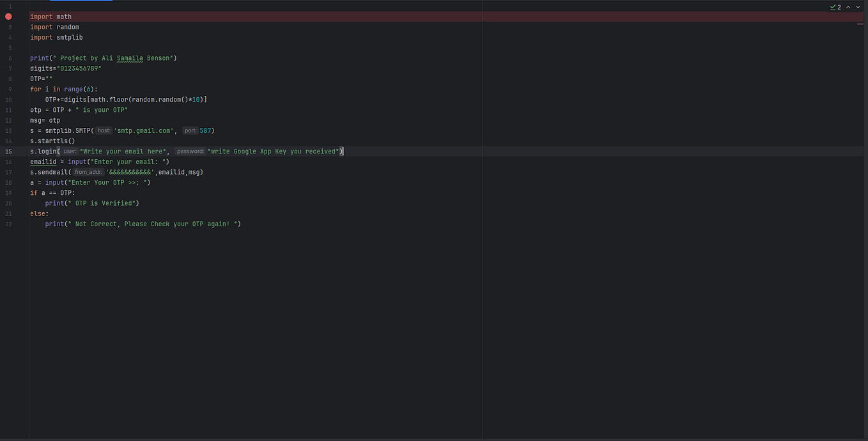Click the green checkmark in the inspections indicator
Image resolution: width=868 pixels, height=441 pixels.
click(x=832, y=7)
